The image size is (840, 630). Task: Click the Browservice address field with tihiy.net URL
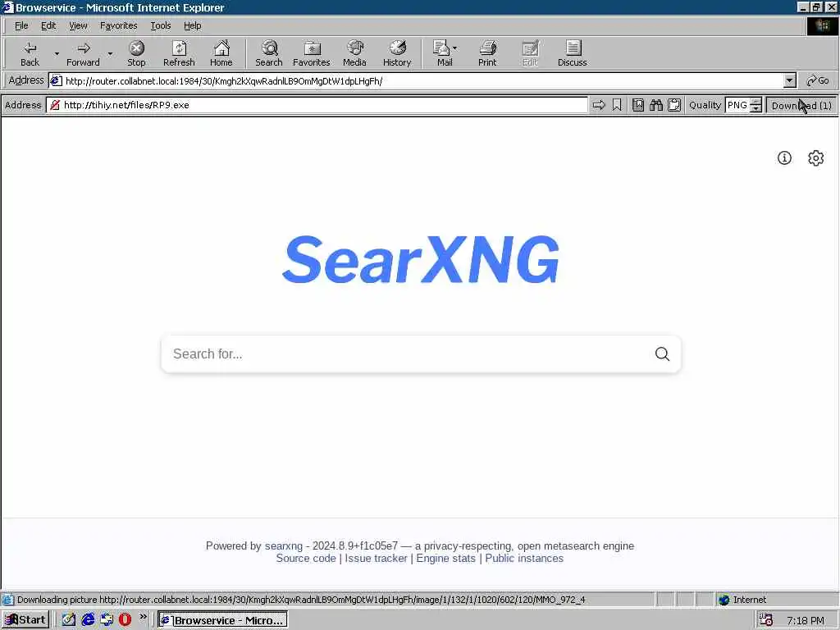[317, 105]
